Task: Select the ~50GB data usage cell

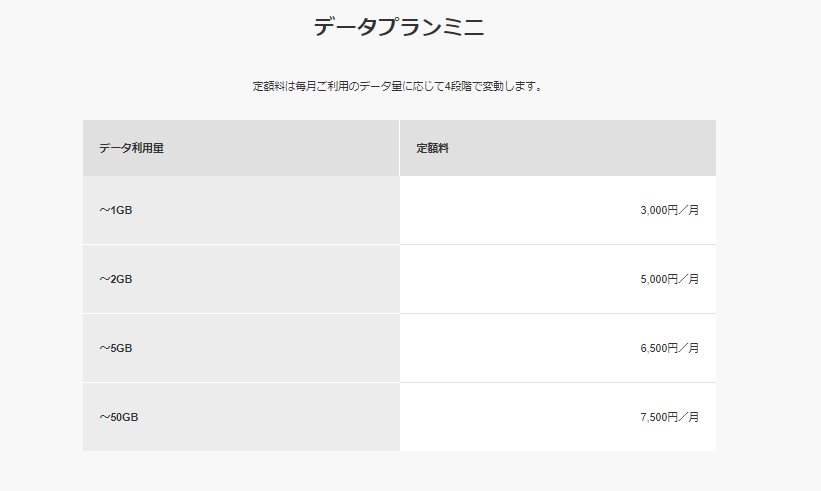Action: [241, 417]
